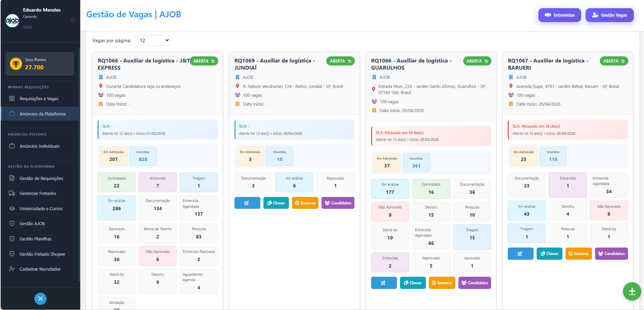Click SLA Atrasado em 14 dia(s) GUARULHOS
The height and width of the screenshot is (310, 644).
point(399,133)
